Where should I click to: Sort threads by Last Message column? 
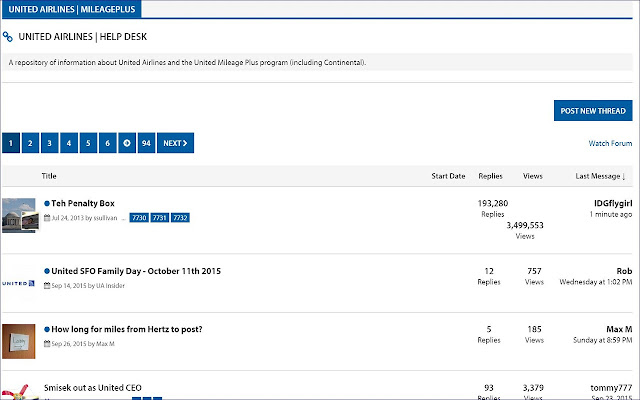[600, 176]
